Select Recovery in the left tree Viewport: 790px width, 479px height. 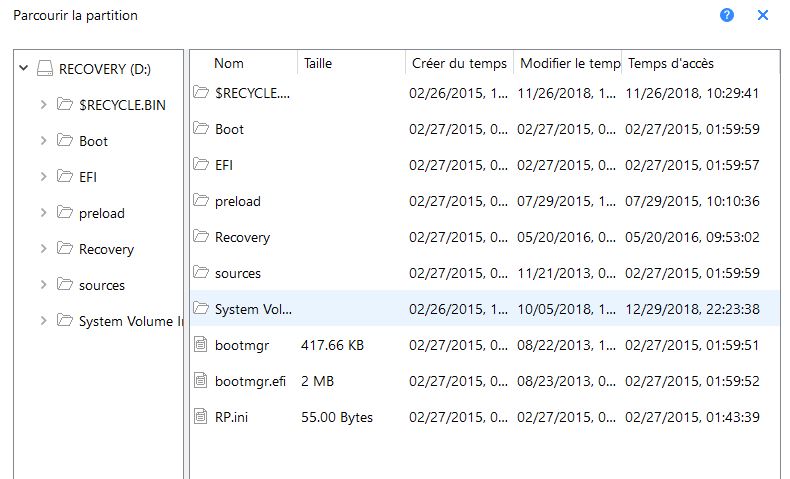click(106, 249)
